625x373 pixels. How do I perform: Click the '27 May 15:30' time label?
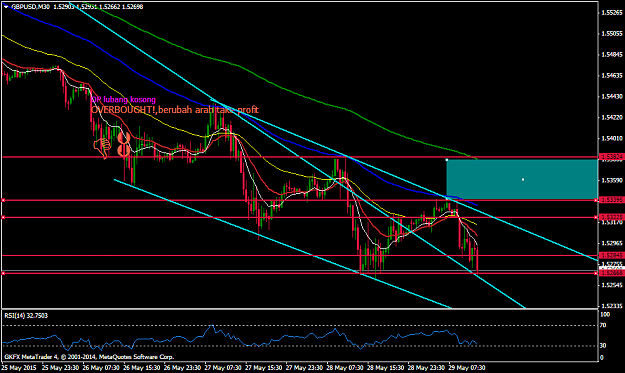point(263,367)
